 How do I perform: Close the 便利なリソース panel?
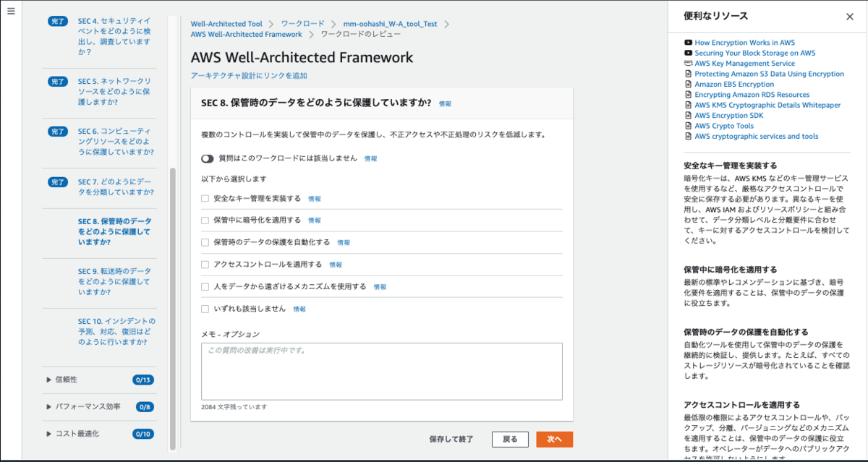850,17
